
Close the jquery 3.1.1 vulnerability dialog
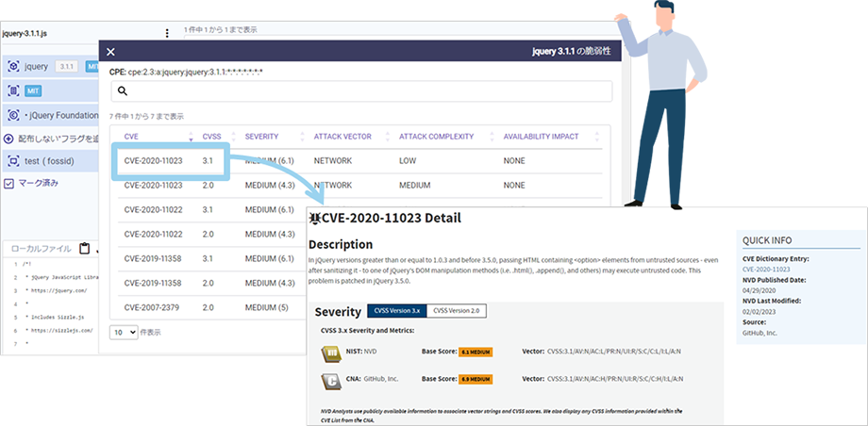(110, 52)
